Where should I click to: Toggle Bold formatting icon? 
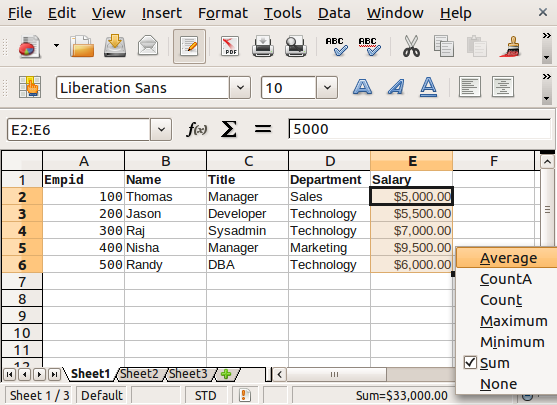(x=362, y=87)
